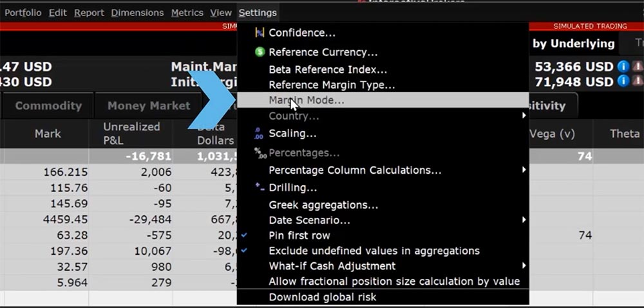Click warning icon next to 53,366 USD
The height and width of the screenshot is (308, 644).
coord(637,66)
